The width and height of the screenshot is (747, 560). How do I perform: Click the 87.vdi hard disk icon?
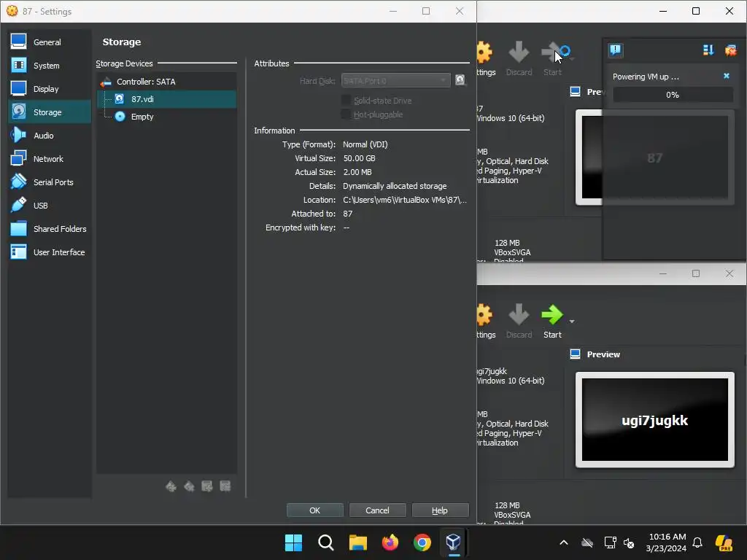pos(120,99)
